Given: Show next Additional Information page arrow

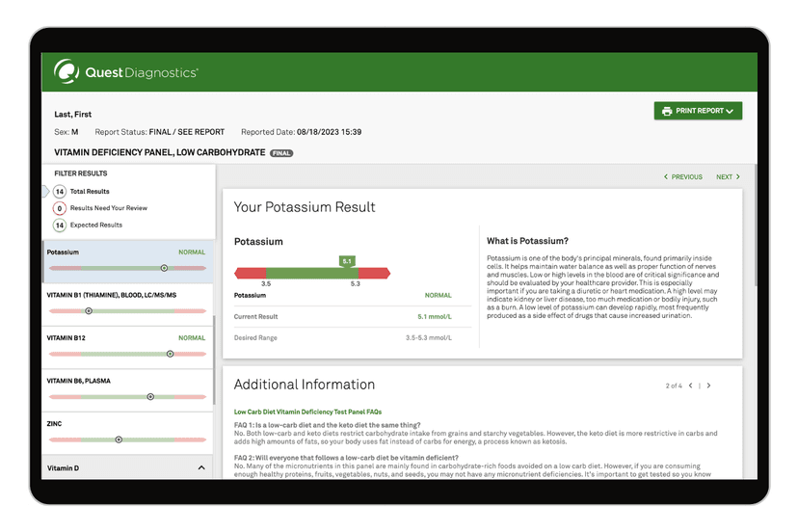Looking at the screenshot, I should [708, 386].
